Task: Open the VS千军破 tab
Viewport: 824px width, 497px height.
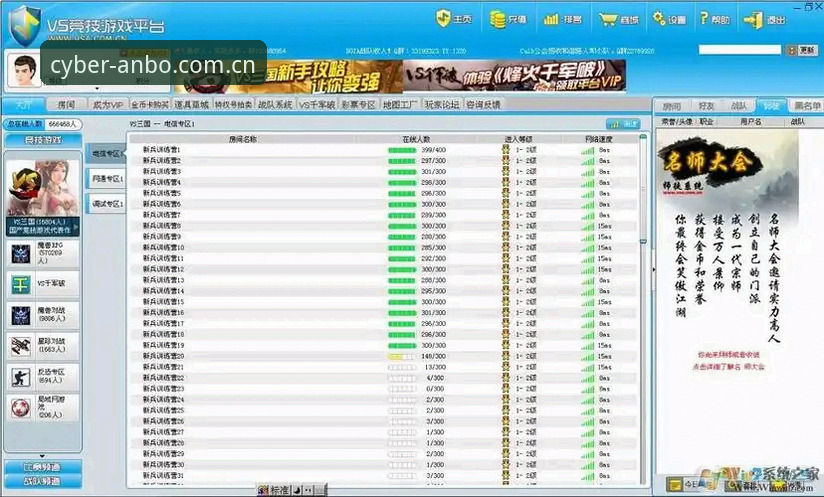Action: pyautogui.click(x=317, y=105)
